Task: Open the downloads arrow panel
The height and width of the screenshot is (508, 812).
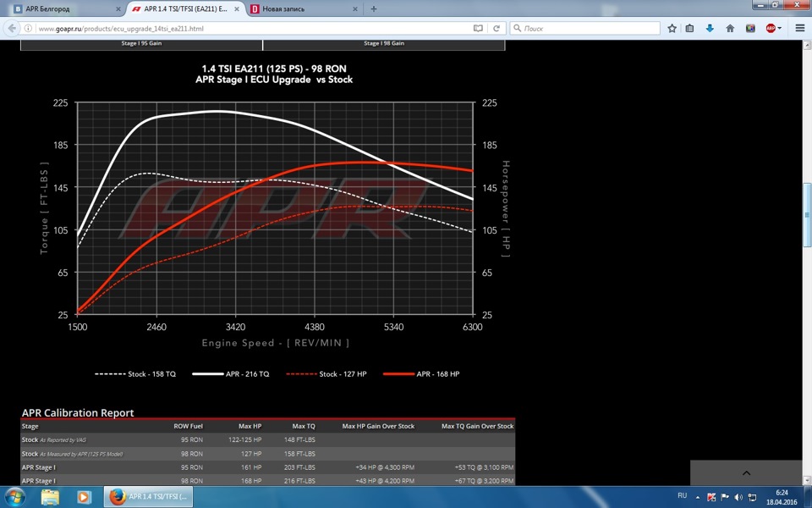Action: click(710, 29)
